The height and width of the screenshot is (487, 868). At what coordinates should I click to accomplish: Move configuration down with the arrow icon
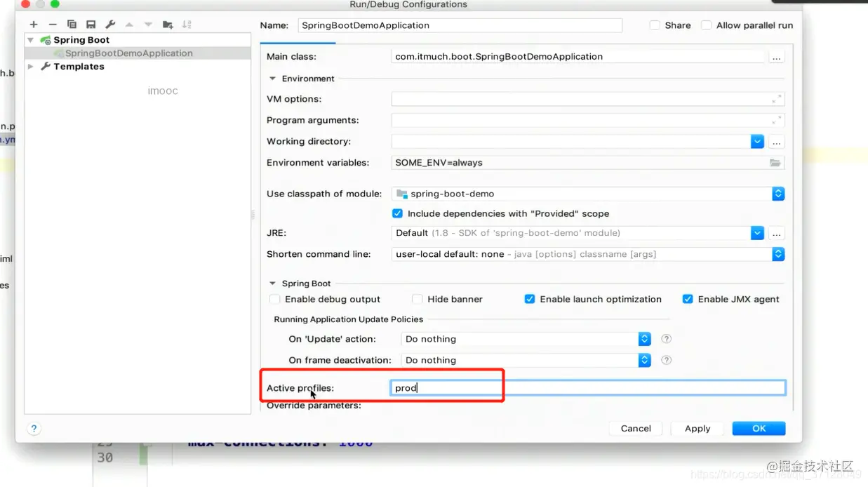(x=148, y=25)
